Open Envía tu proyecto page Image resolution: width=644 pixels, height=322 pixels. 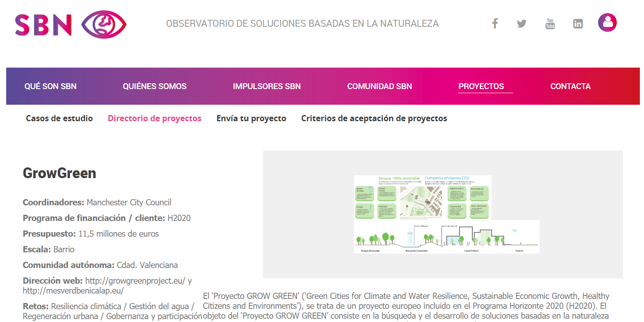click(x=251, y=118)
